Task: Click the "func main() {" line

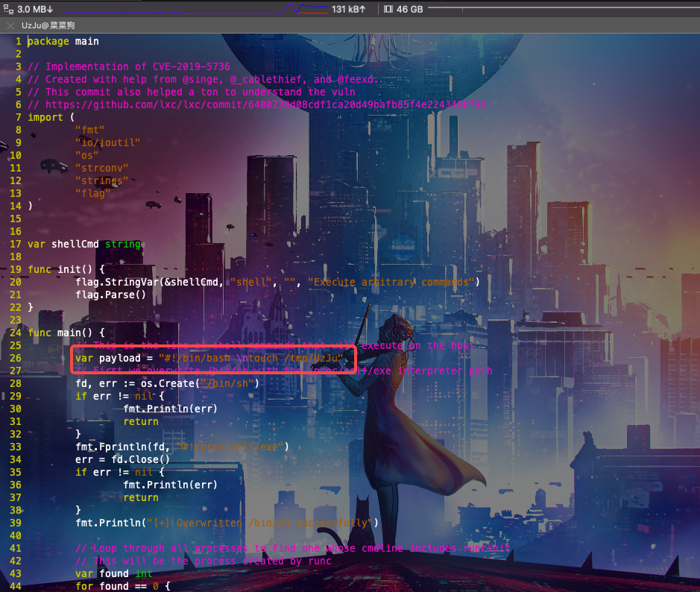Action: (x=66, y=333)
